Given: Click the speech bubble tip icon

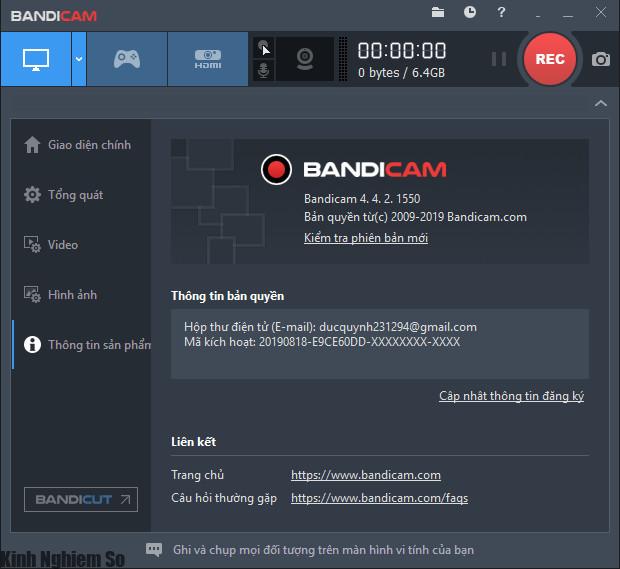Looking at the screenshot, I should (154, 550).
